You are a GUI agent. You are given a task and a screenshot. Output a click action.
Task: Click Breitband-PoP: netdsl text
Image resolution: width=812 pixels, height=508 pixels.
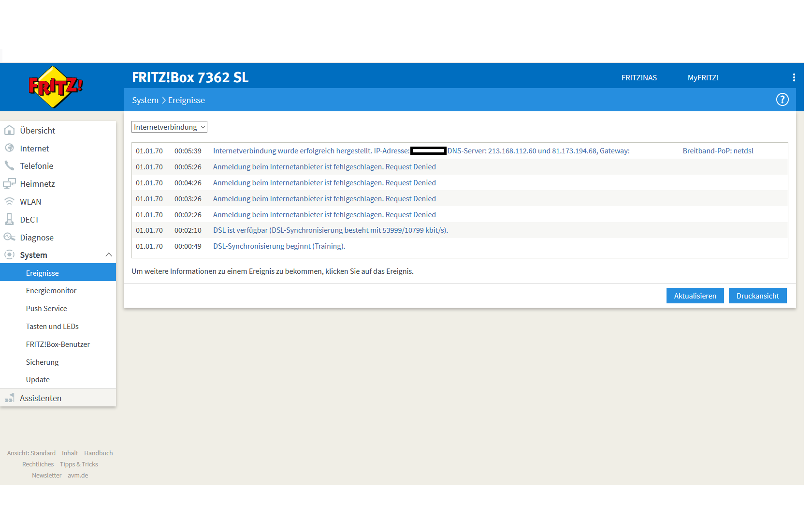pos(718,151)
